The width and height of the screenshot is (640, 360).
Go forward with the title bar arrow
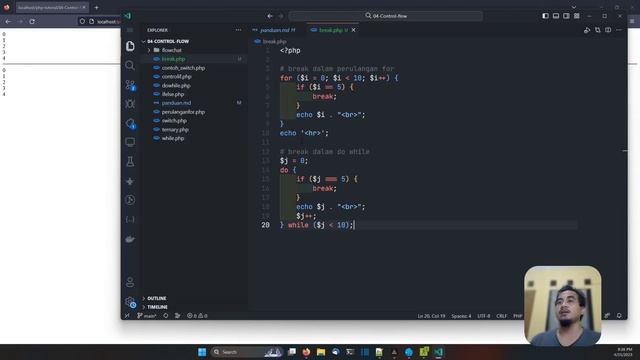coord(281,16)
